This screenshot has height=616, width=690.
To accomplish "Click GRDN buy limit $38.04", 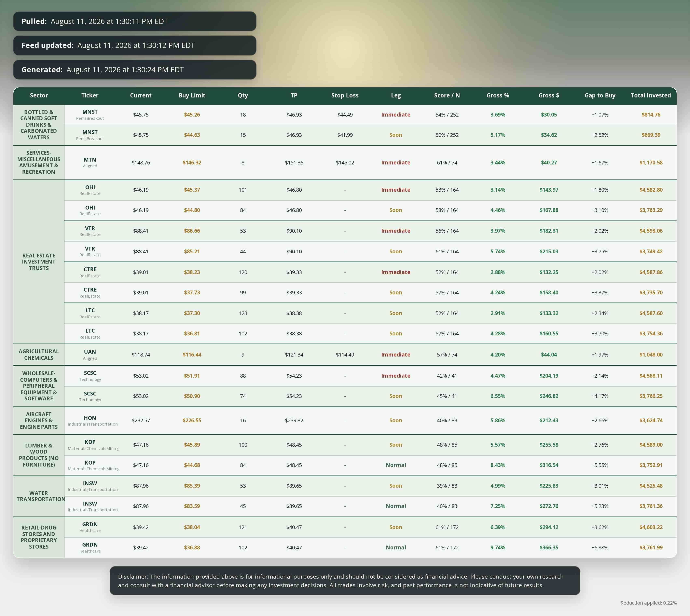I will (x=192, y=527).
